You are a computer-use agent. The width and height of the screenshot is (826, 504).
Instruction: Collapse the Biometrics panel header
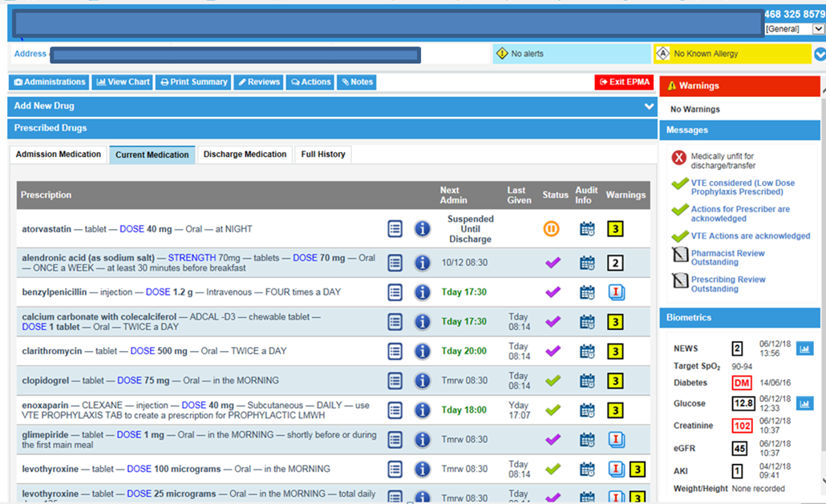[739, 317]
